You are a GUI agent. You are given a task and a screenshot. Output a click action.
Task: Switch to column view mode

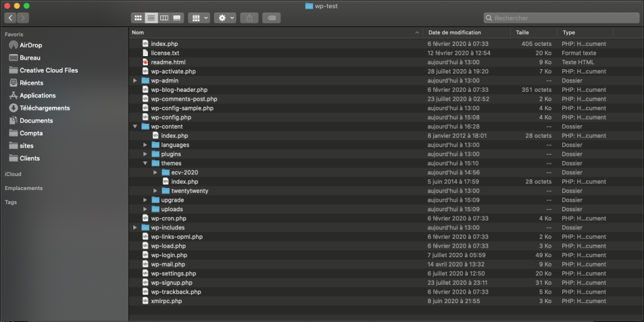pos(164,18)
